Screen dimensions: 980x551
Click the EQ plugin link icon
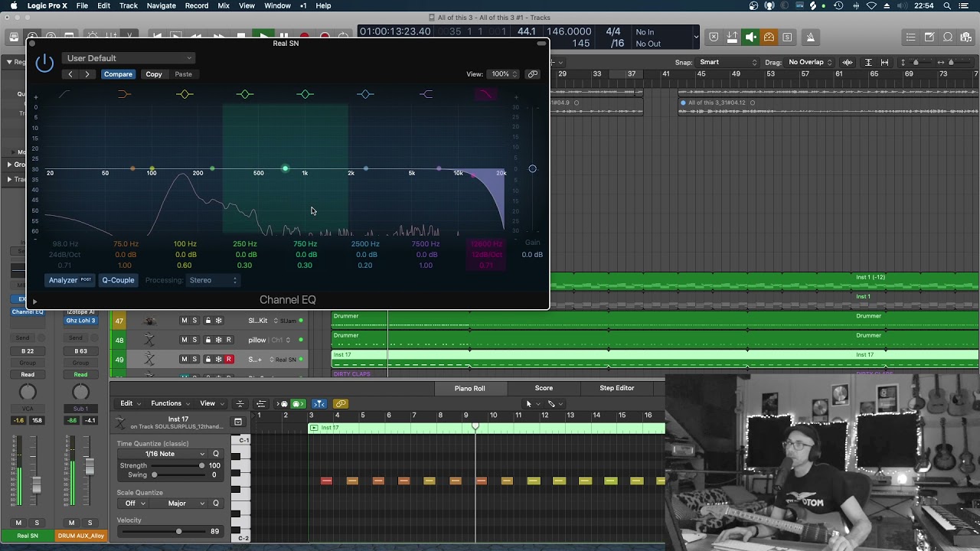click(x=533, y=74)
